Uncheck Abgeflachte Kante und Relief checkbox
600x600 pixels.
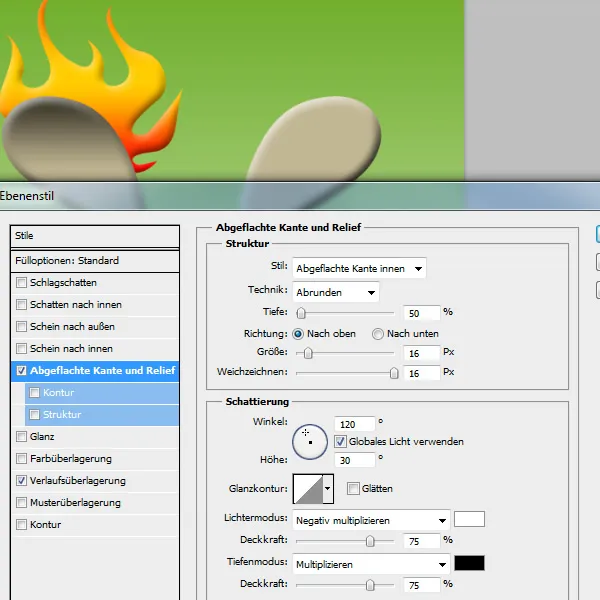[21, 370]
